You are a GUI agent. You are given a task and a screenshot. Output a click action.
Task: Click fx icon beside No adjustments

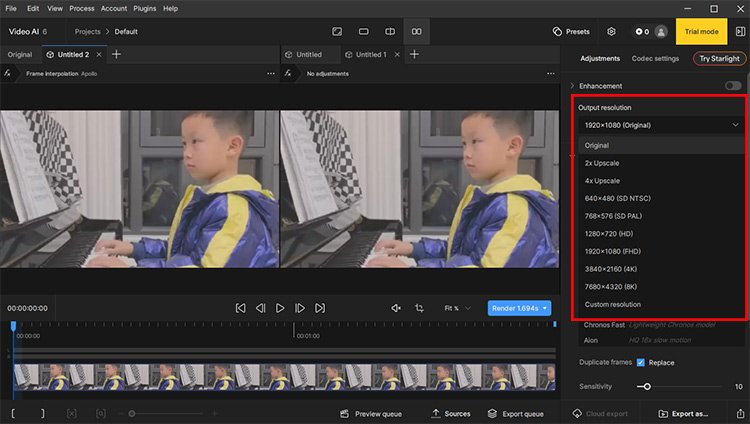(x=287, y=73)
